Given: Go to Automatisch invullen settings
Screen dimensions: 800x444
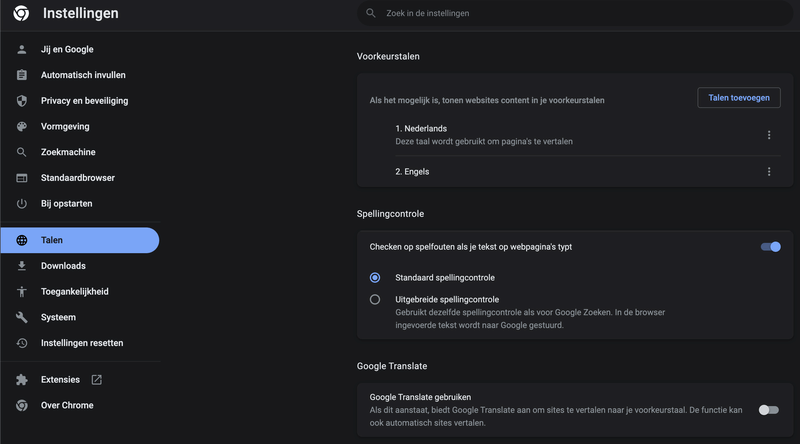Looking at the screenshot, I should coord(83,75).
